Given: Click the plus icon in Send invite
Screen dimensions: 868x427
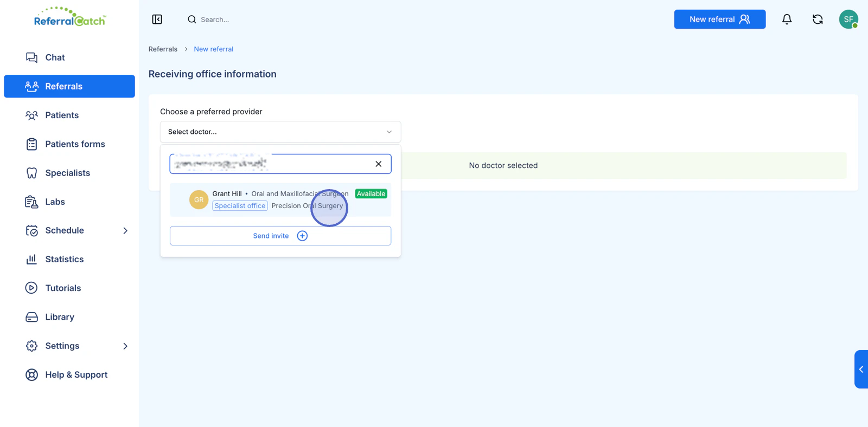Looking at the screenshot, I should (302, 236).
